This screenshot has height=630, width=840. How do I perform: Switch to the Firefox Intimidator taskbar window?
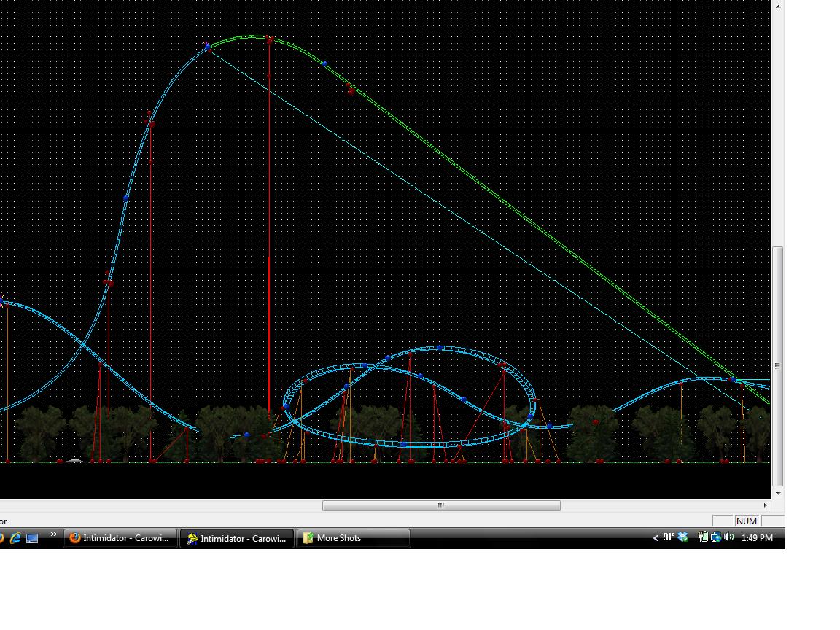click(120, 538)
